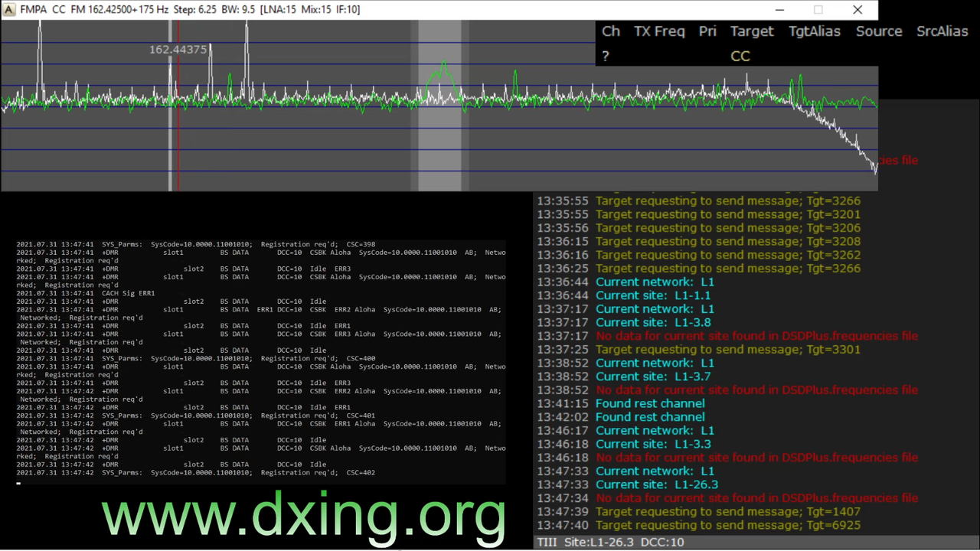Select 13:35:55 log entry with Tgt=3266
The image size is (980, 551).
click(x=698, y=201)
